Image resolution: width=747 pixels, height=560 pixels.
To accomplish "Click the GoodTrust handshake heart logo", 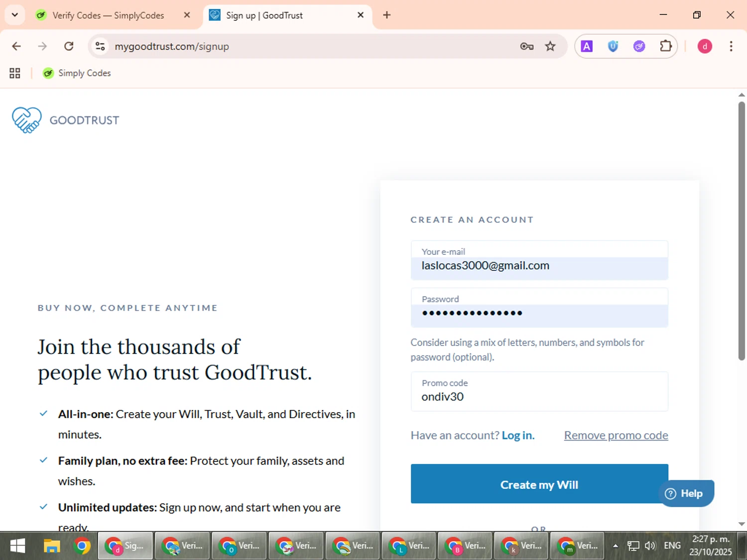I will tap(27, 120).
